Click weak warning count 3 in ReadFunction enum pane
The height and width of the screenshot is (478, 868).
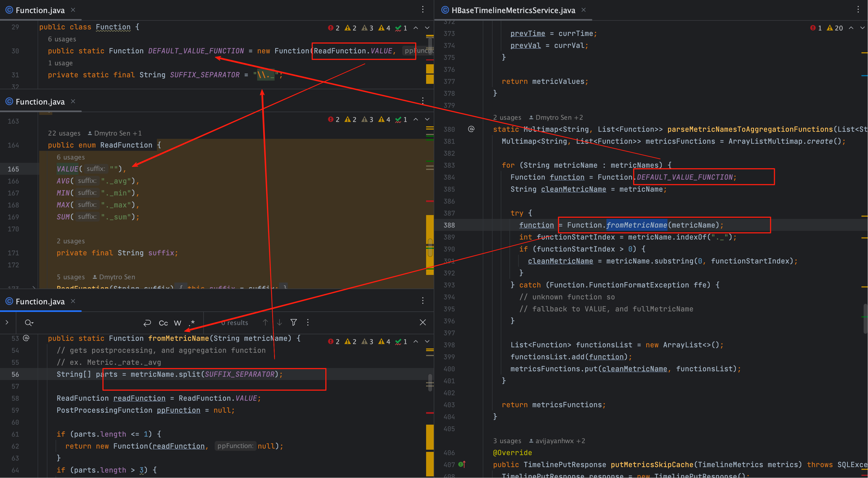tap(367, 119)
